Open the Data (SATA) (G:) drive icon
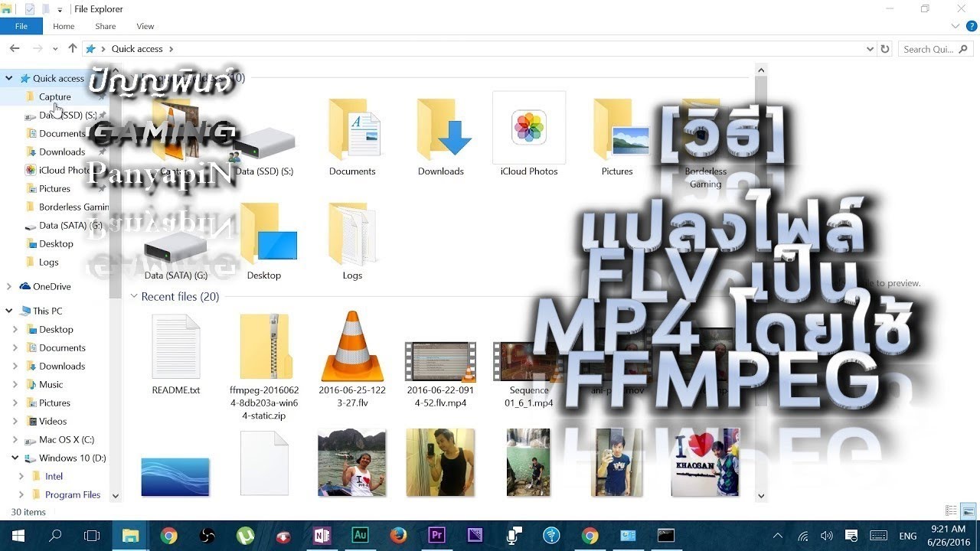This screenshot has width=980, height=551. tap(175, 247)
